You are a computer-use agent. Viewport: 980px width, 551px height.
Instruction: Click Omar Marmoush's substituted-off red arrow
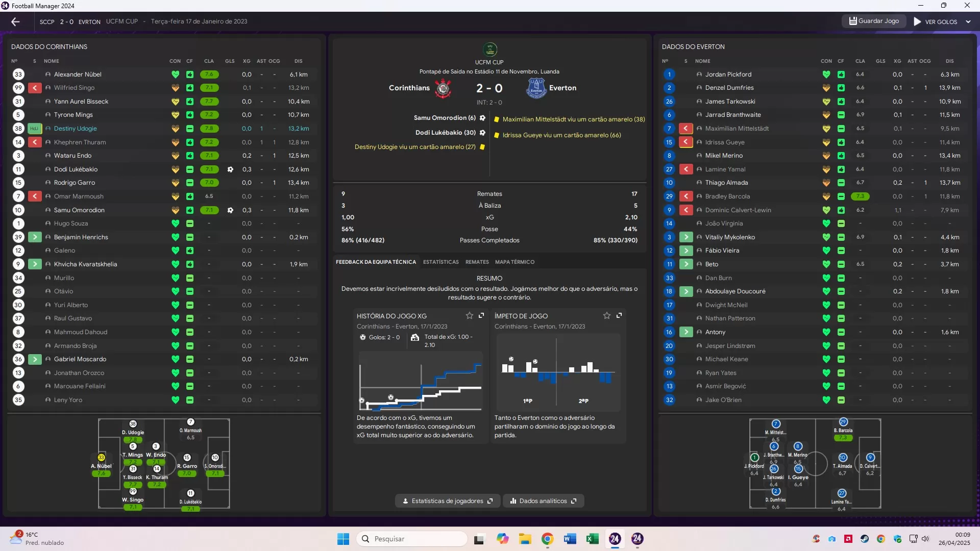tap(35, 196)
